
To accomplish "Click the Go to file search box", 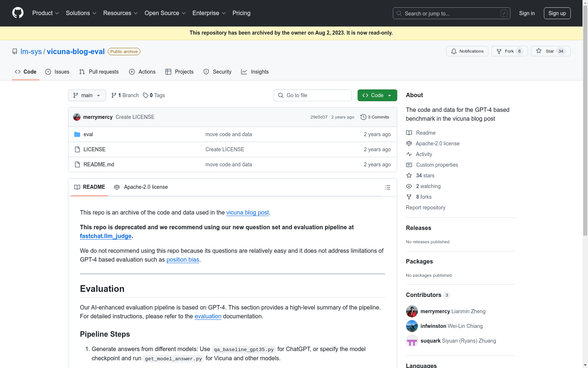I will (x=312, y=95).
